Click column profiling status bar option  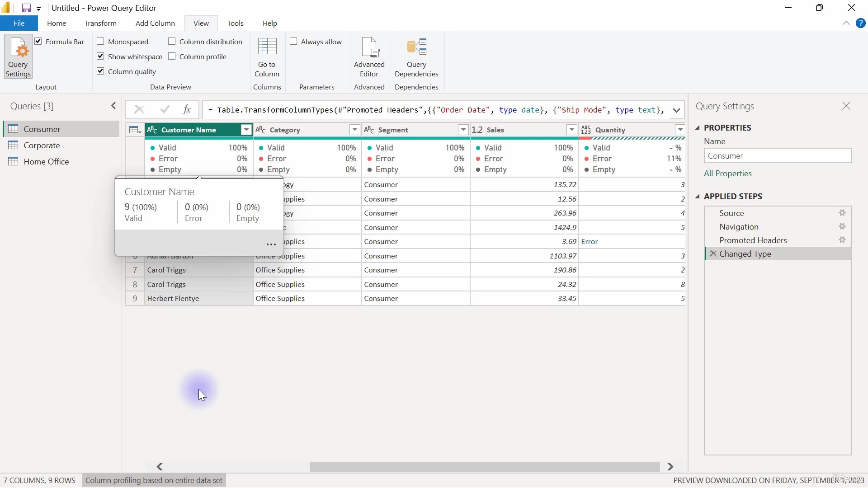(x=154, y=480)
